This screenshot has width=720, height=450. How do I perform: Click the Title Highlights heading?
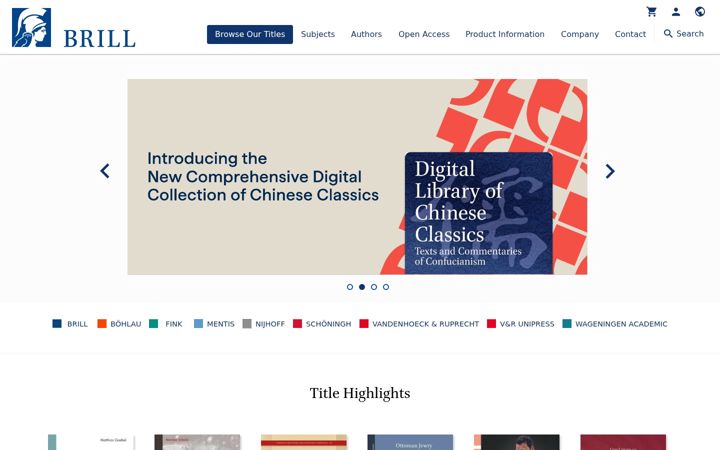[x=360, y=393]
